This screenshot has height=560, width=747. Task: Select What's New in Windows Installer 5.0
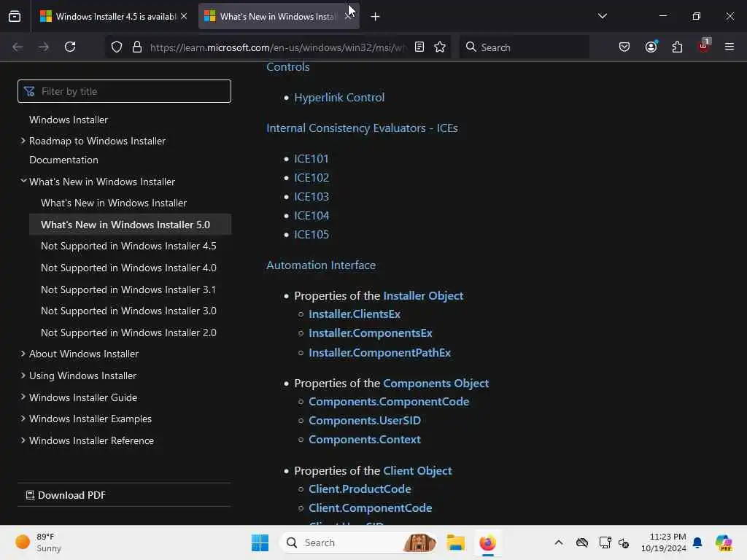125,225
